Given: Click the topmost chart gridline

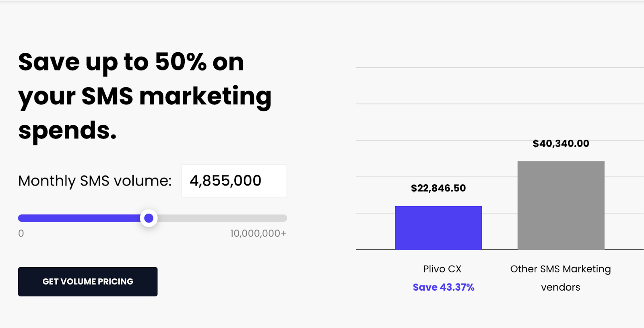Looking at the screenshot, I should pos(499,68).
